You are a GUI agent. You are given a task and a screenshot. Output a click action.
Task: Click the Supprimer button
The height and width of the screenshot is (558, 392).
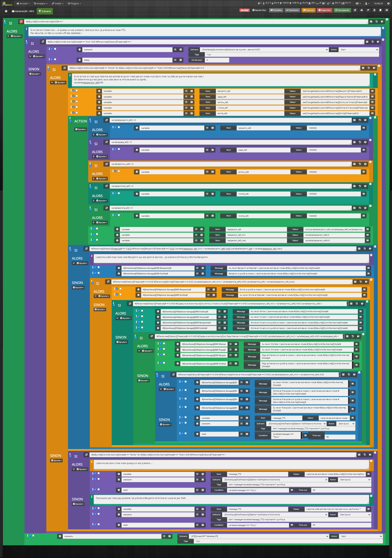[x=324, y=10]
